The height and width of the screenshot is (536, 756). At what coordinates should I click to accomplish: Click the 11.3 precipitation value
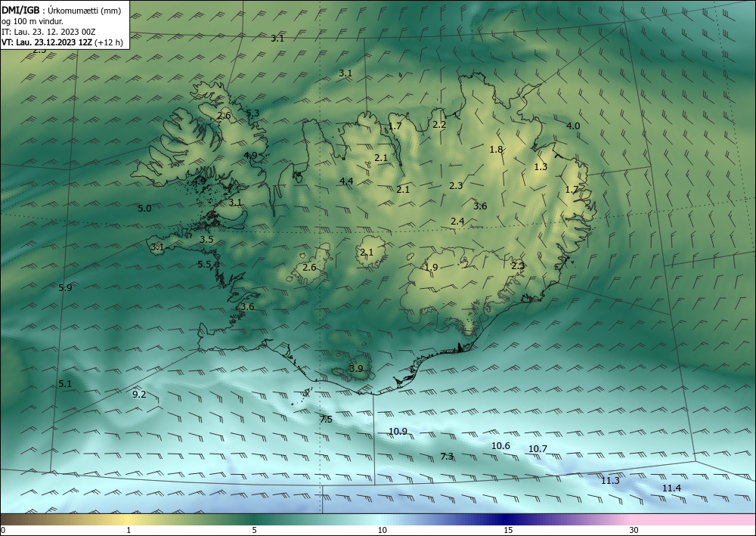(610, 481)
